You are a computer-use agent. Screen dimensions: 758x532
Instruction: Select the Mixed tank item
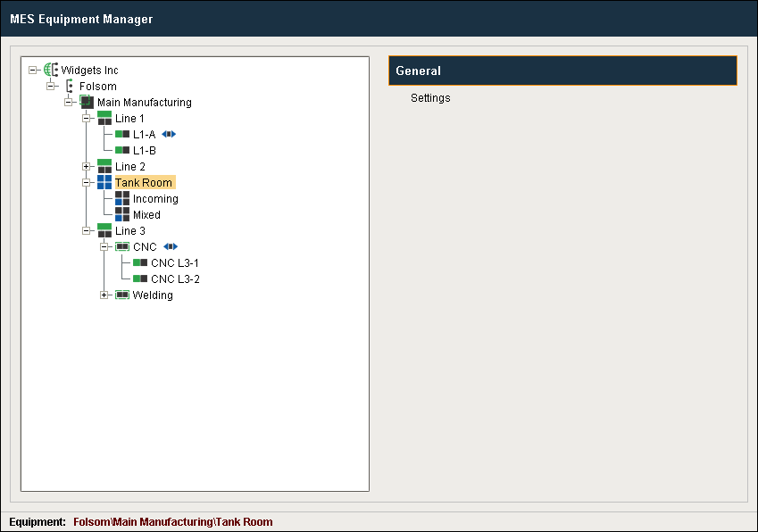coord(146,215)
